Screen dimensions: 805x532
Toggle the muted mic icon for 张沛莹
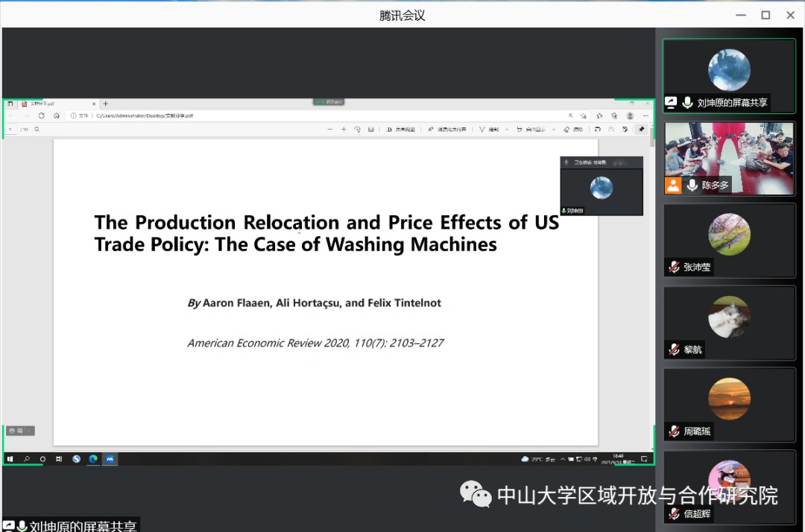pyautogui.click(x=674, y=267)
